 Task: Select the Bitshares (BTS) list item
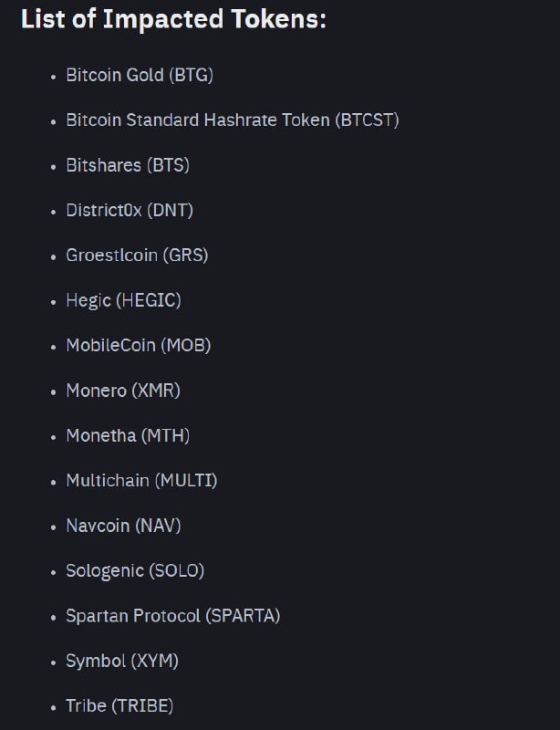(x=128, y=165)
